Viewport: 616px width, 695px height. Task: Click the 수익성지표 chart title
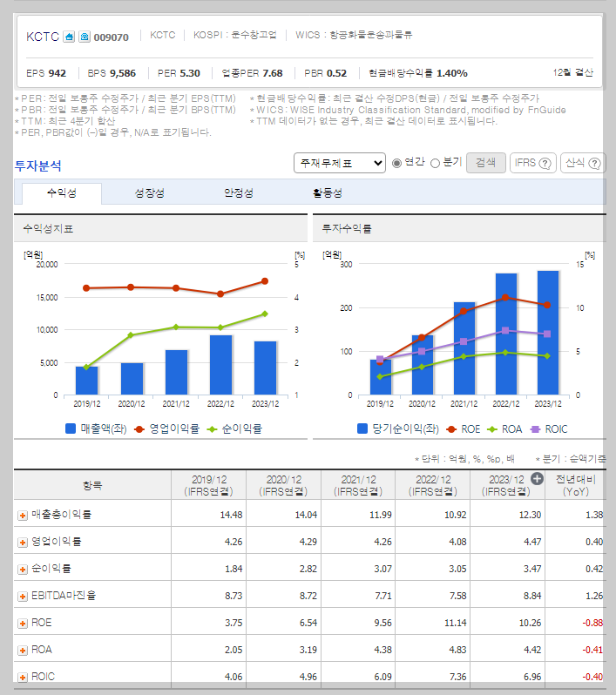click(x=48, y=229)
